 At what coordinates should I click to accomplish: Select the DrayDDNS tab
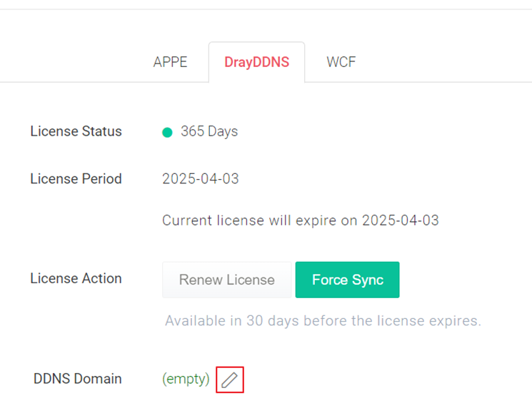257,62
